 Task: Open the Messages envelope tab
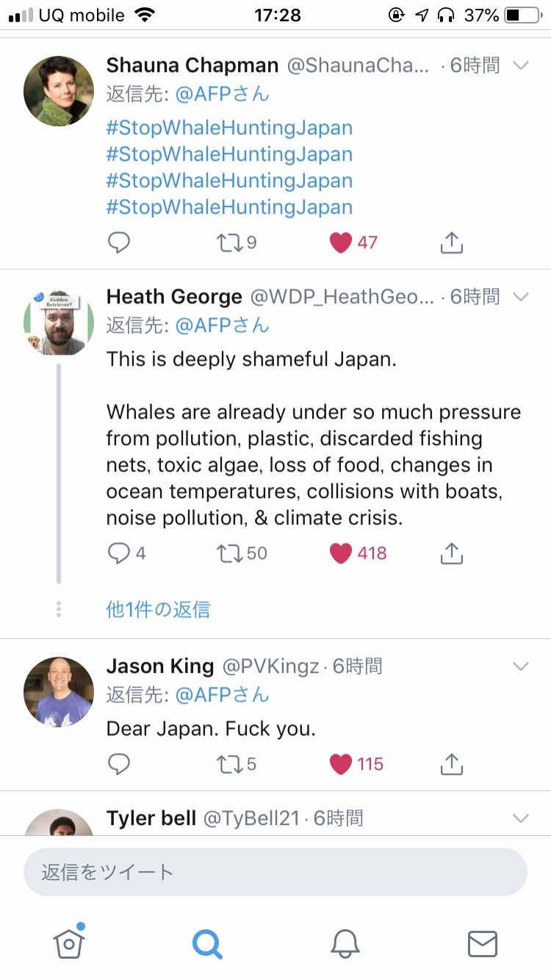click(483, 943)
